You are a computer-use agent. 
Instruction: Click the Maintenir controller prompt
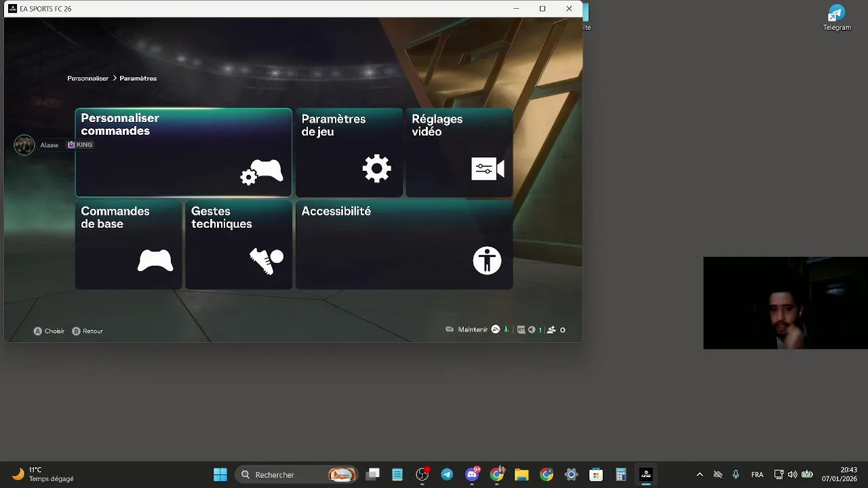pos(467,329)
